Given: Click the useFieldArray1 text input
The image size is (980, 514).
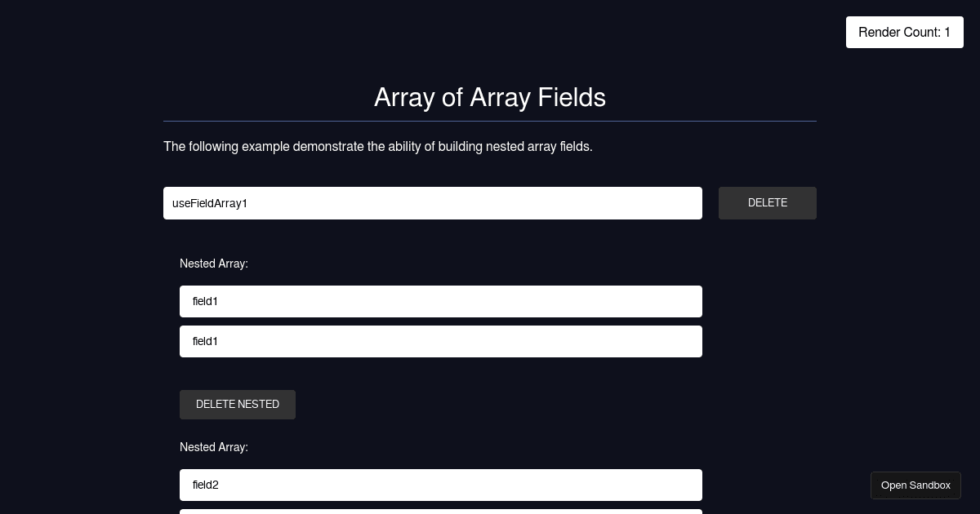Looking at the screenshot, I should (x=432, y=203).
